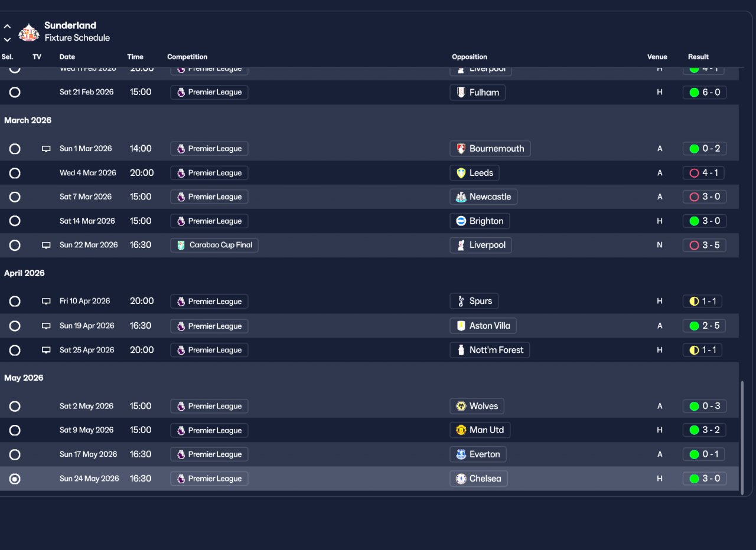Click the TV icon for the Bournemouth match
The height and width of the screenshot is (550, 756).
point(46,149)
